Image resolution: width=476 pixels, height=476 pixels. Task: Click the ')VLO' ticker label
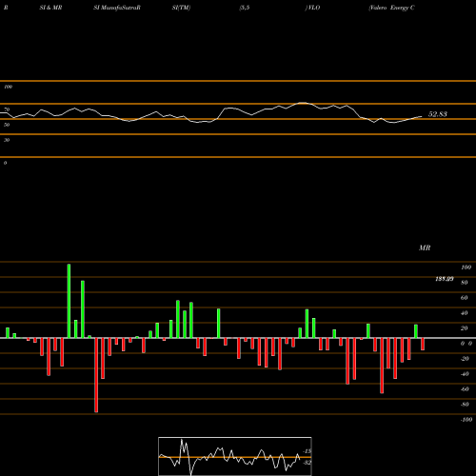click(x=312, y=8)
